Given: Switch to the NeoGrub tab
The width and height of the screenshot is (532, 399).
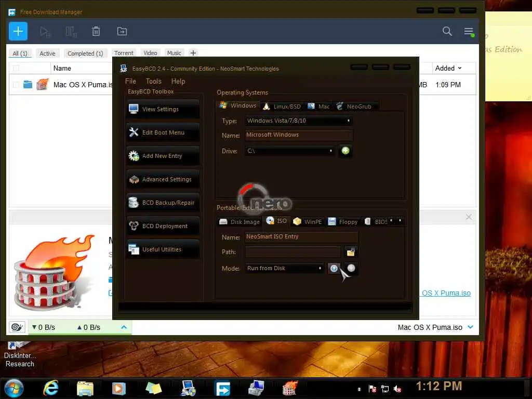Looking at the screenshot, I should (354, 106).
